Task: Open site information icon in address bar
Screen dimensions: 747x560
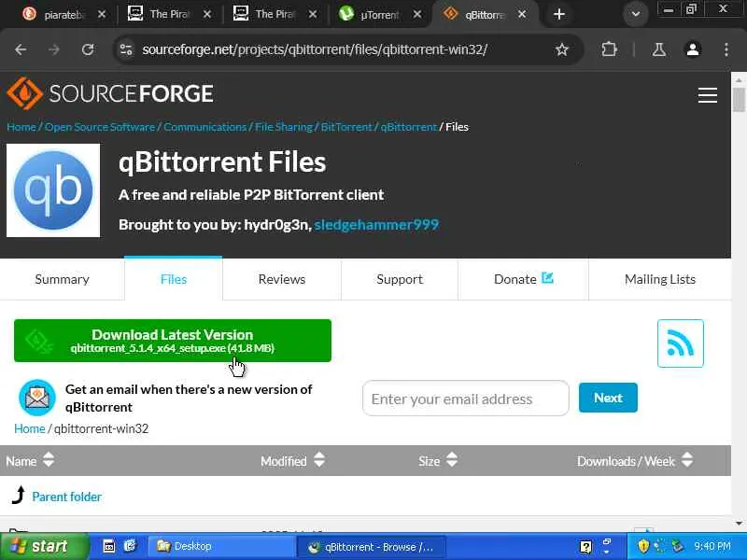Action: coord(126,49)
